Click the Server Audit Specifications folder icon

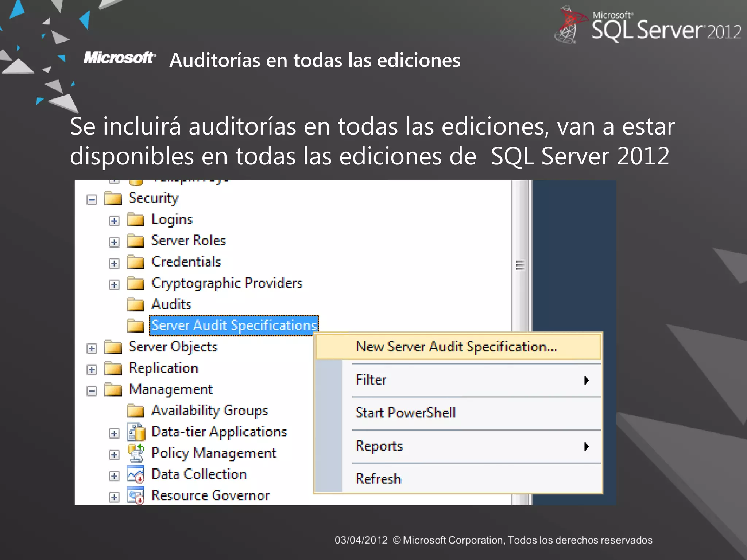[x=136, y=326]
